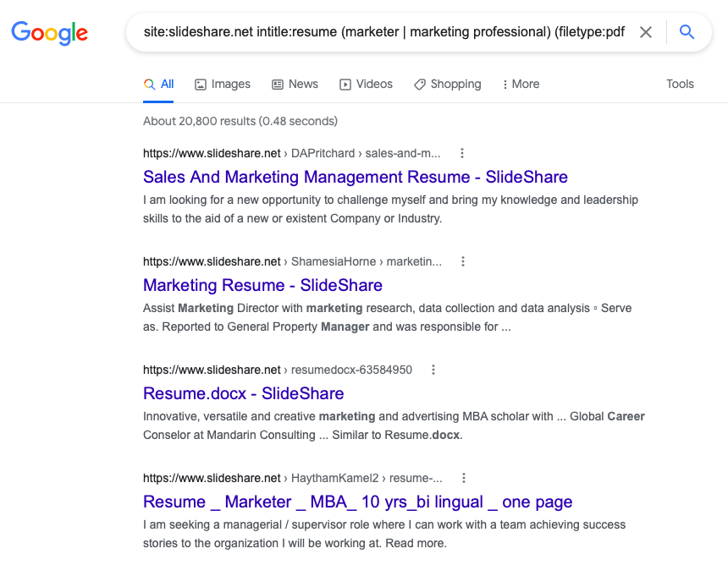
Task: Open Resume _ Marketer _ MBA link
Action: click(x=357, y=502)
